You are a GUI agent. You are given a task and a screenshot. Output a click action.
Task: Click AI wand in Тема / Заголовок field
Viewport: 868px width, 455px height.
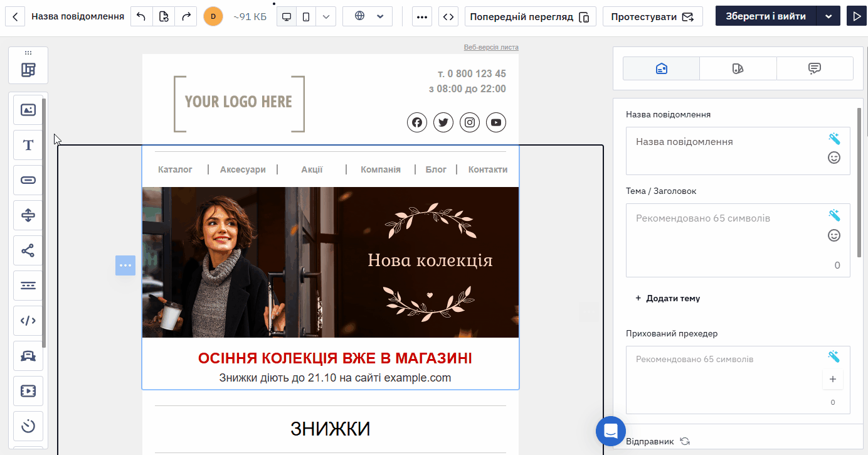pyautogui.click(x=834, y=215)
